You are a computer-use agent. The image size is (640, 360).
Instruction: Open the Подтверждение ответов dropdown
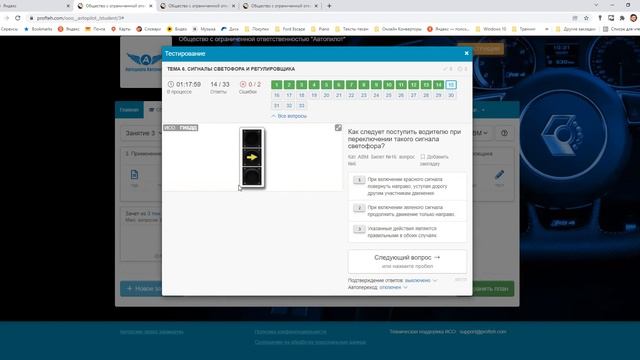tap(420, 280)
